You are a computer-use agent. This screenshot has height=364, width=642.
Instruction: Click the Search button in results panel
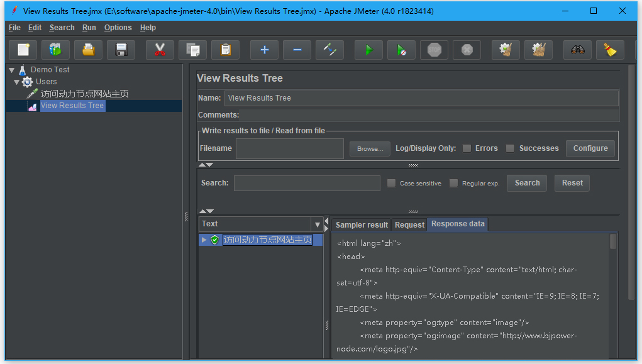pos(527,183)
